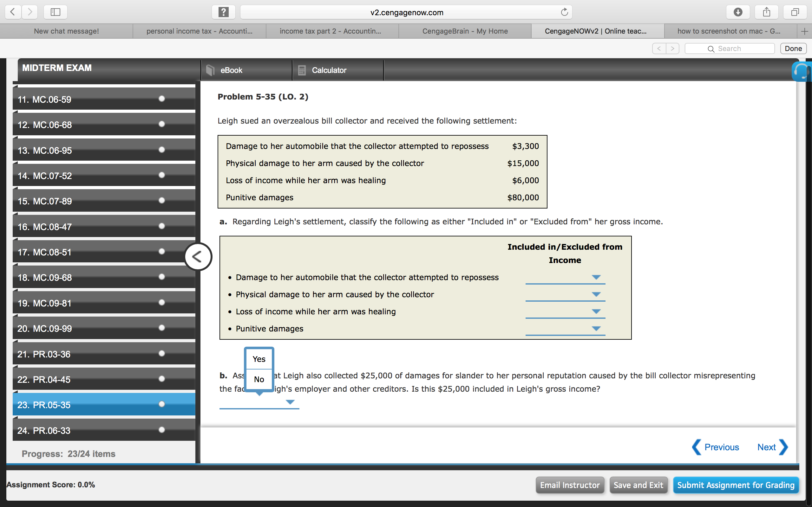This screenshot has height=507, width=812.
Task: Expand dropdown for automobile damage row
Action: click(x=565, y=278)
